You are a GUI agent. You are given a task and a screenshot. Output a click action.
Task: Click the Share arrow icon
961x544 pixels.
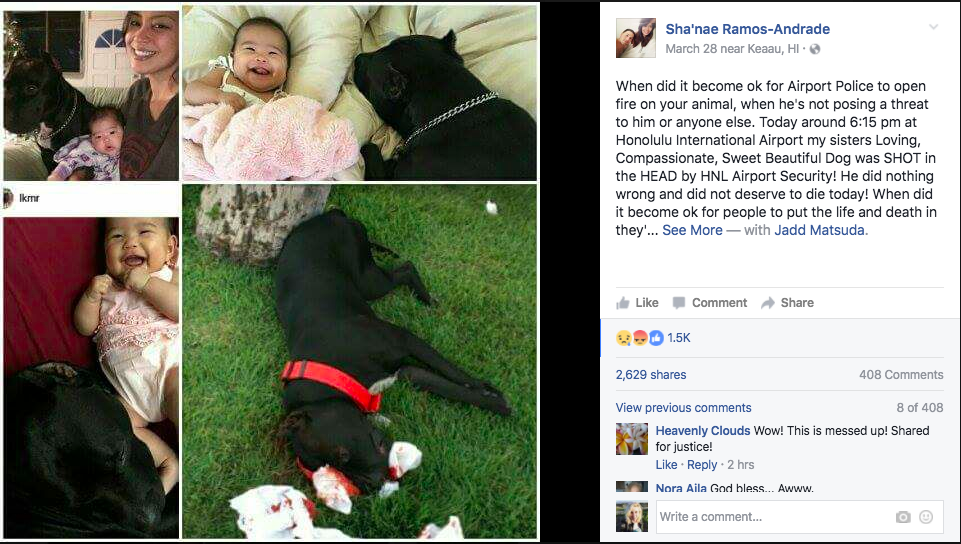[x=767, y=303]
